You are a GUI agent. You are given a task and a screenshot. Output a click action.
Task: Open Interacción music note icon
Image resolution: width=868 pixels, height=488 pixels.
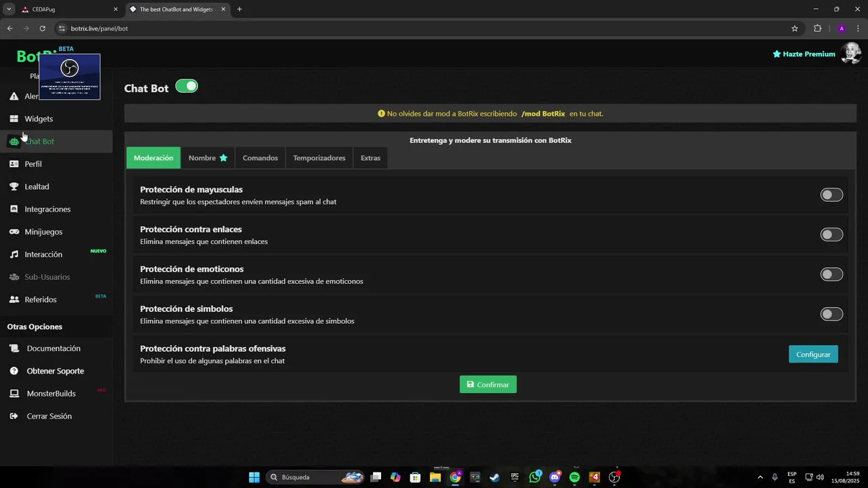tap(14, 254)
